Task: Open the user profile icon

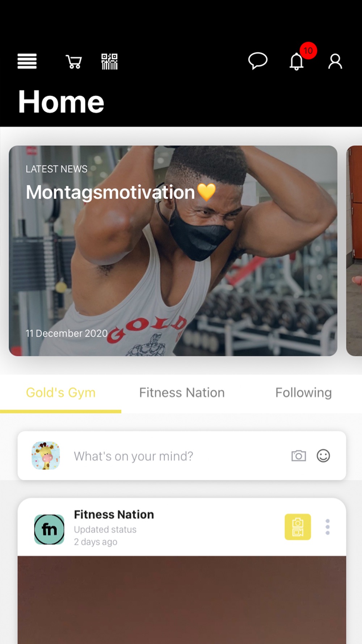Action: coord(335,61)
